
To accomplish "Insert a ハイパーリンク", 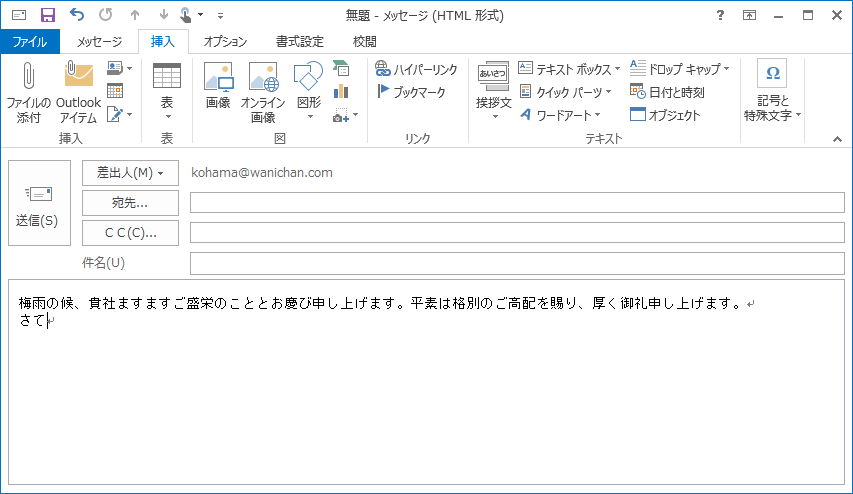I will 416,69.
